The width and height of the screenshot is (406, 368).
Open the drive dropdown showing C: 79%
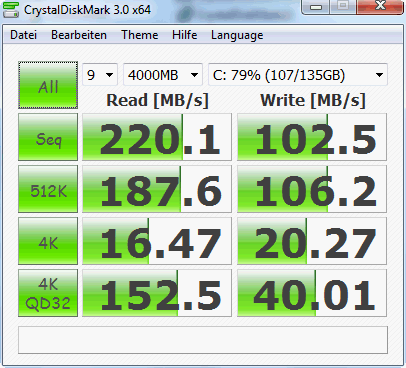[298, 75]
